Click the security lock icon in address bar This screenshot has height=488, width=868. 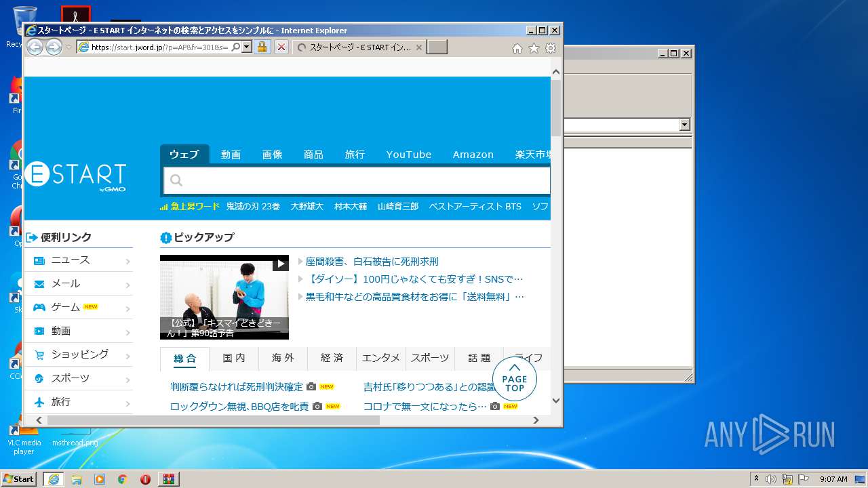coord(262,47)
